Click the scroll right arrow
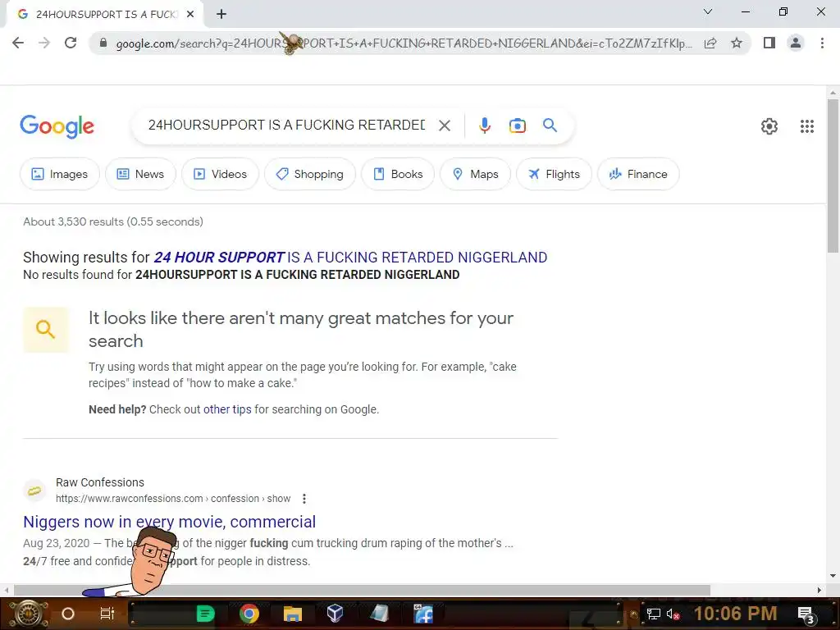This screenshot has height=630, width=840. tap(819, 590)
